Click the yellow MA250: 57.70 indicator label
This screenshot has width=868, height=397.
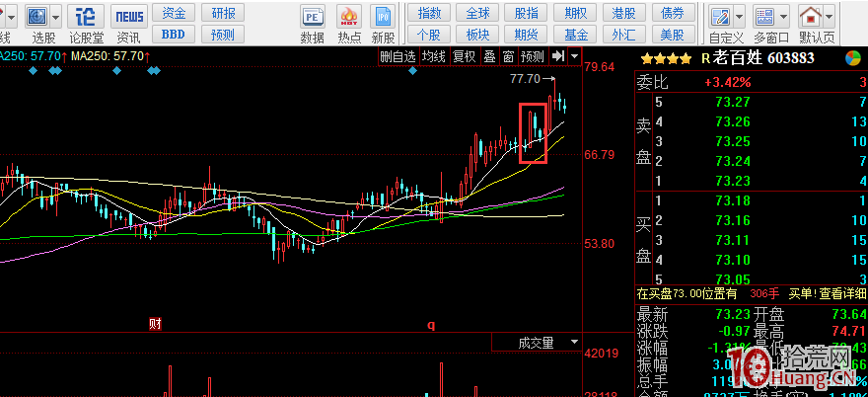point(110,56)
